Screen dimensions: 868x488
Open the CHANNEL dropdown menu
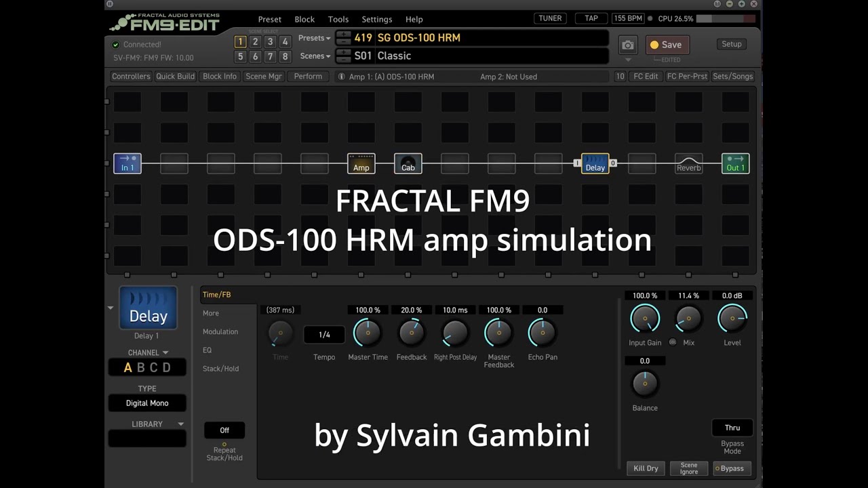[x=148, y=352]
